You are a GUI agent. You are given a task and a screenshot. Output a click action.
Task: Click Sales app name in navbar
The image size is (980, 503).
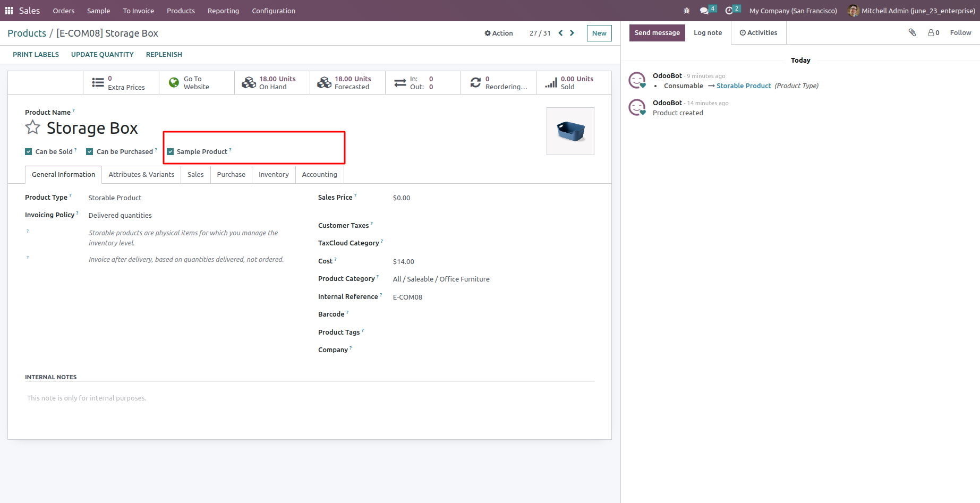(x=29, y=11)
